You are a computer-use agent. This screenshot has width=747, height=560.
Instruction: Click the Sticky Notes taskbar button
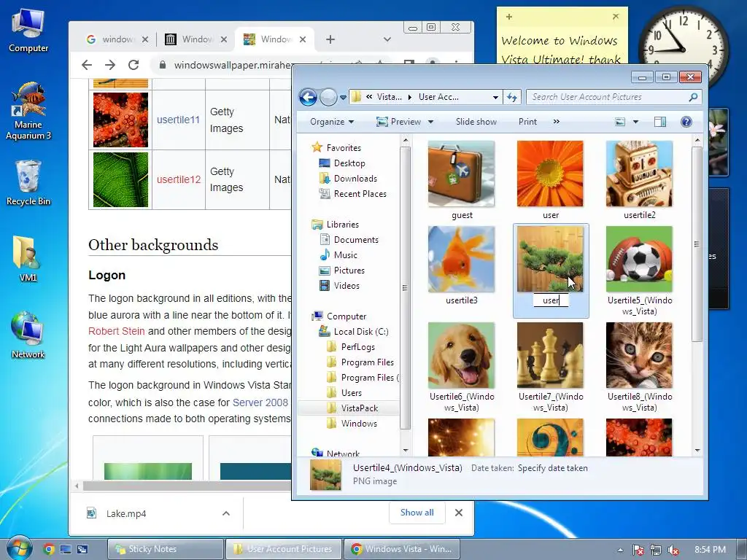click(x=166, y=549)
